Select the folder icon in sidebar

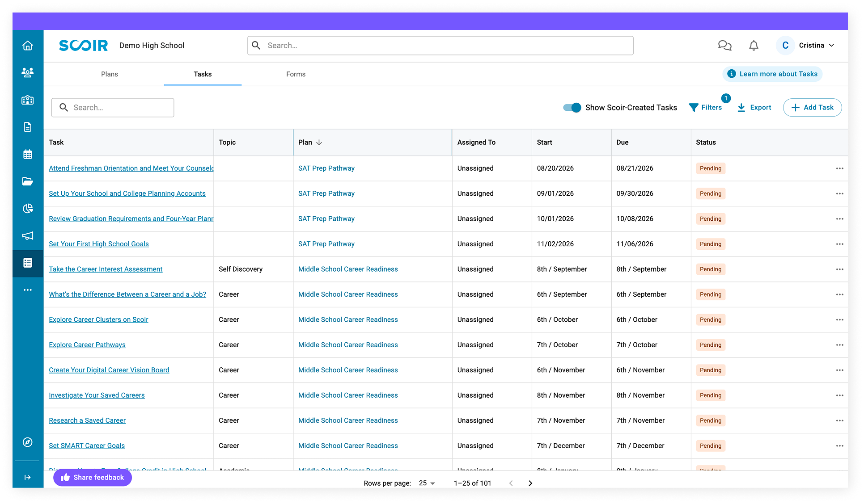(28, 181)
